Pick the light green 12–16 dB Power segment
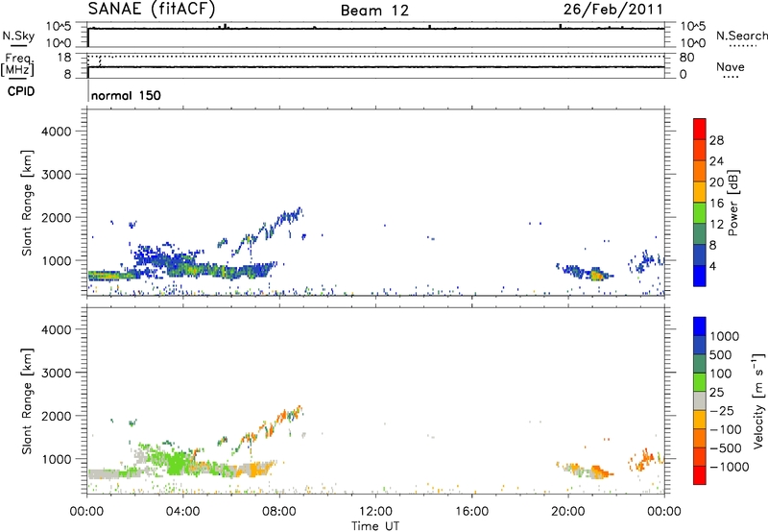 tap(700, 212)
